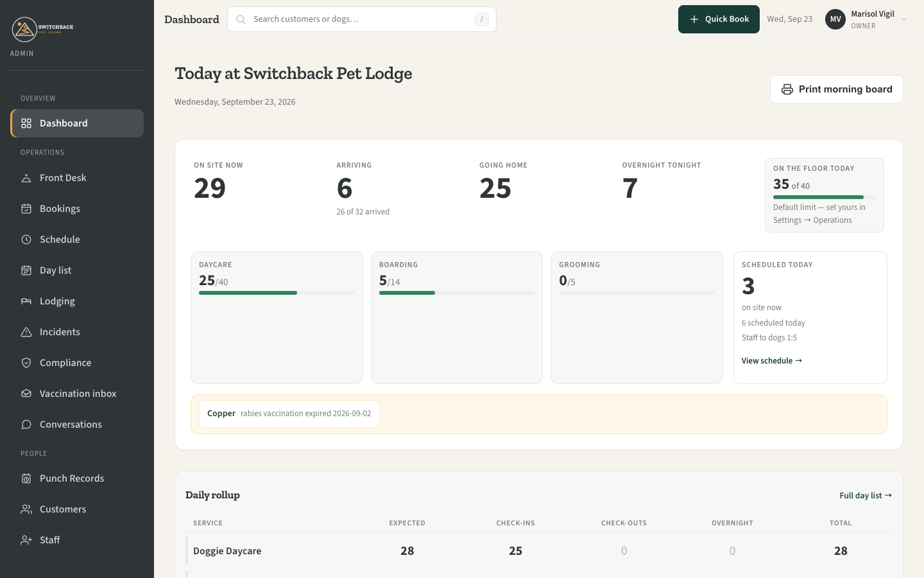Click the Conversations chat bubble icon
The image size is (924, 578).
(x=26, y=425)
